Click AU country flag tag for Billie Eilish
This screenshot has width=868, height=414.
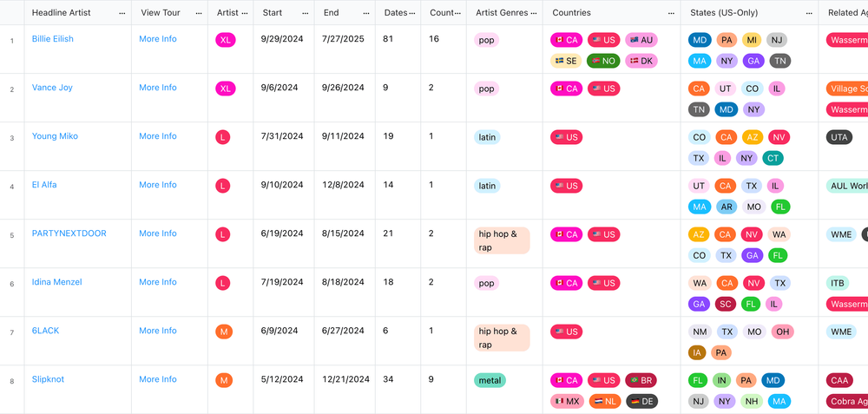pyautogui.click(x=641, y=40)
